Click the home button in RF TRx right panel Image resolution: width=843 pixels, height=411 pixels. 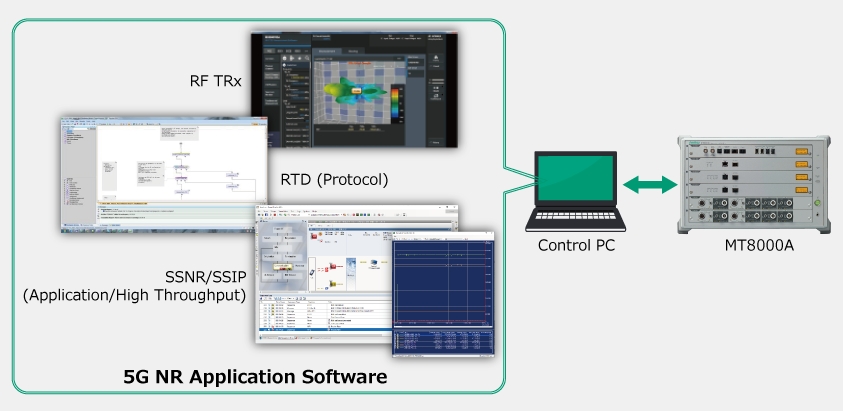tap(436, 58)
